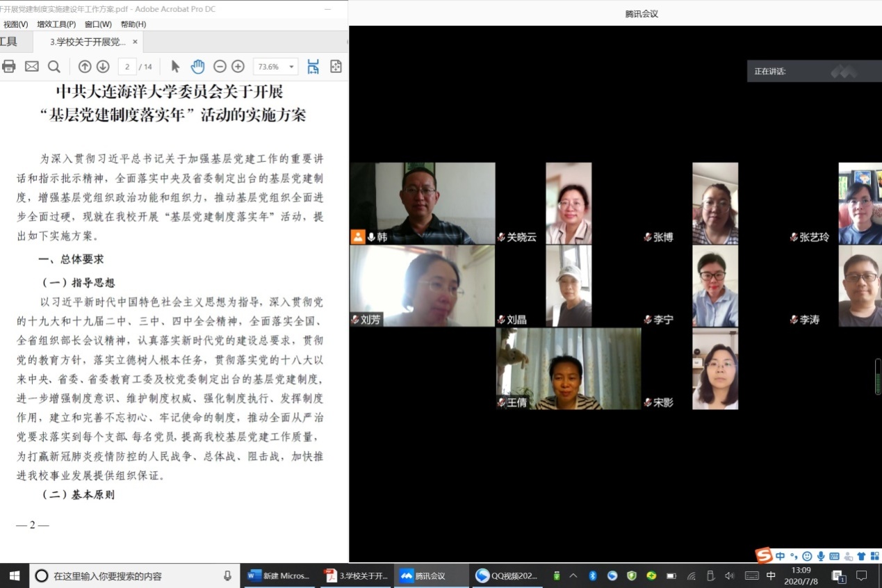Toggle fit-width scrolling mode icon
Image resolution: width=882 pixels, height=588 pixels.
click(313, 67)
